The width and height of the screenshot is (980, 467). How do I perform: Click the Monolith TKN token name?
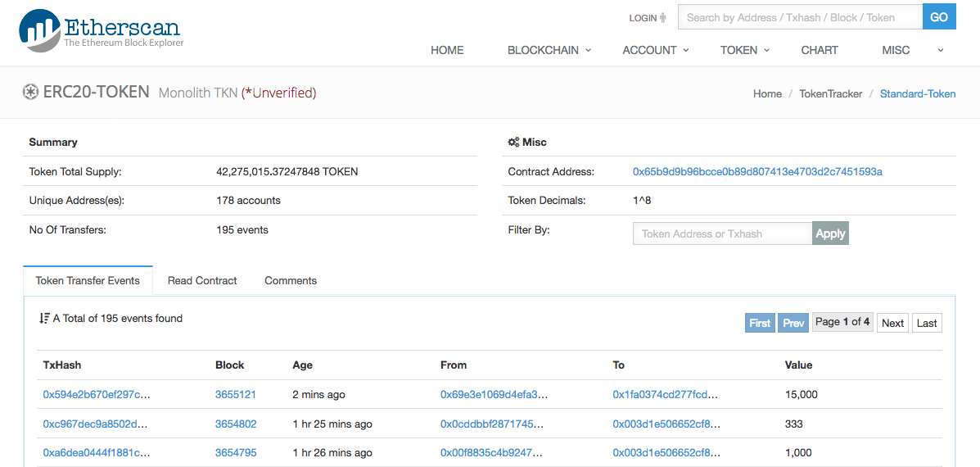(x=198, y=93)
